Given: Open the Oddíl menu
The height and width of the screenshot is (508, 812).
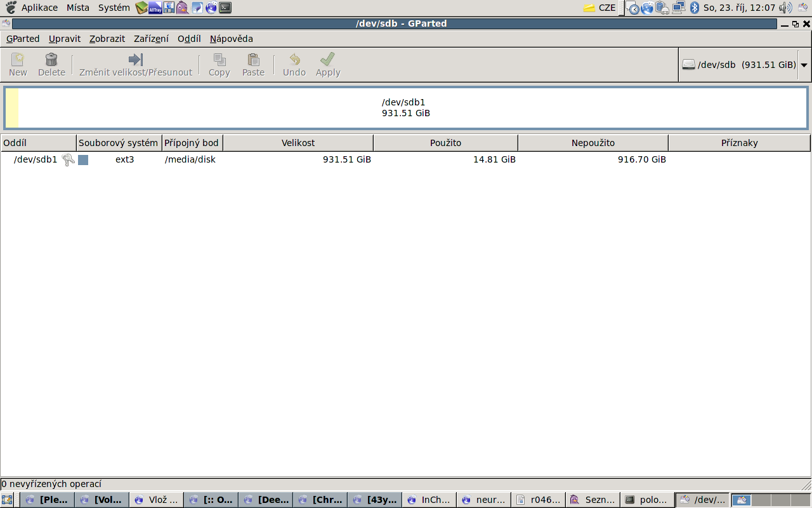Looking at the screenshot, I should coord(189,39).
